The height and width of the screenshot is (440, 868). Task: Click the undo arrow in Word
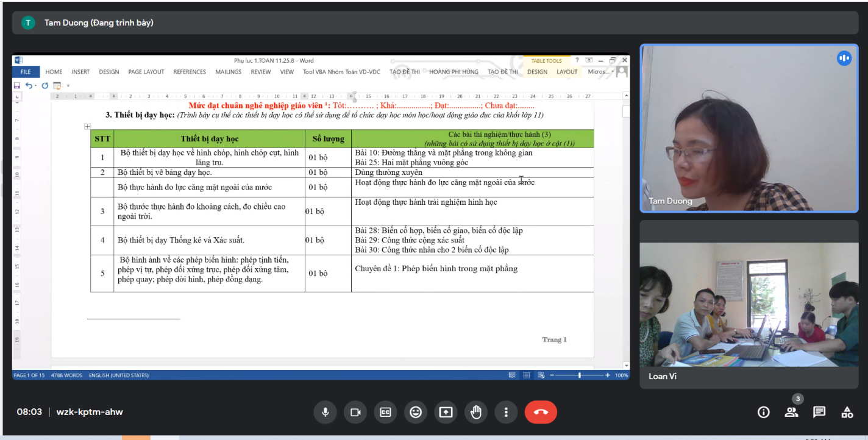29,86
